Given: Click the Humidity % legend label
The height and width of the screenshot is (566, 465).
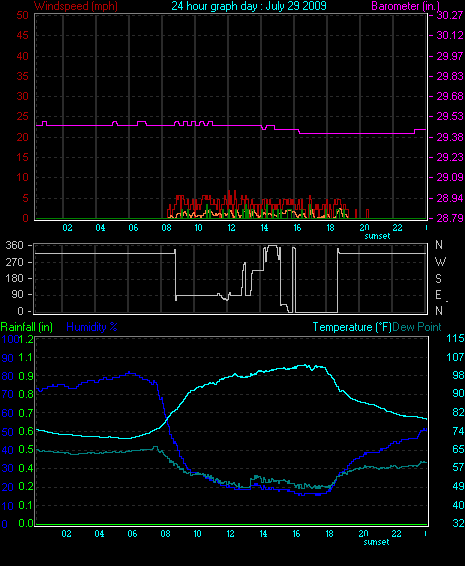Looking at the screenshot, I should 92,327.
